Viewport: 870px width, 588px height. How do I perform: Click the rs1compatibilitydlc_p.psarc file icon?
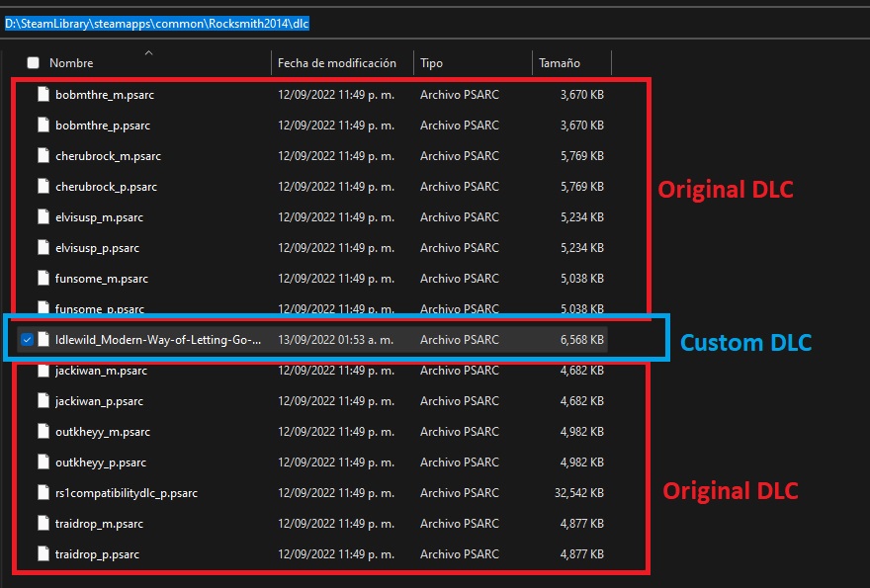tap(43, 493)
